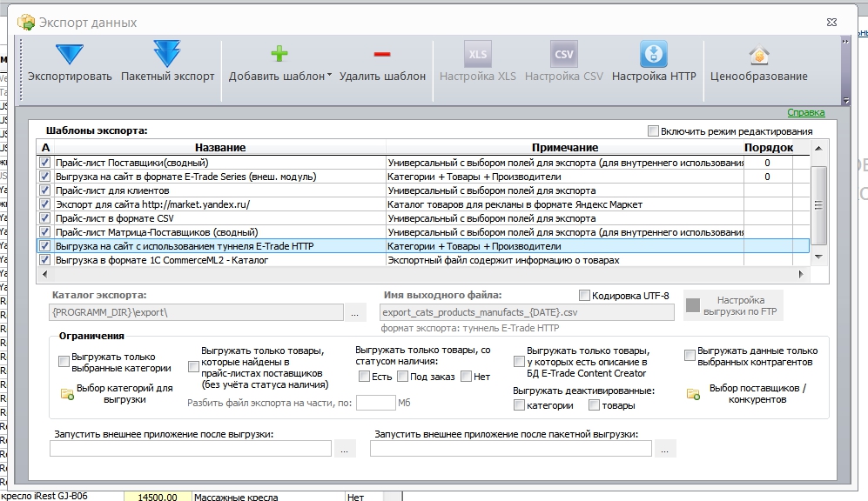868x501 pixels.
Task: Click scroll up arrow of templates list
Action: [x=818, y=148]
